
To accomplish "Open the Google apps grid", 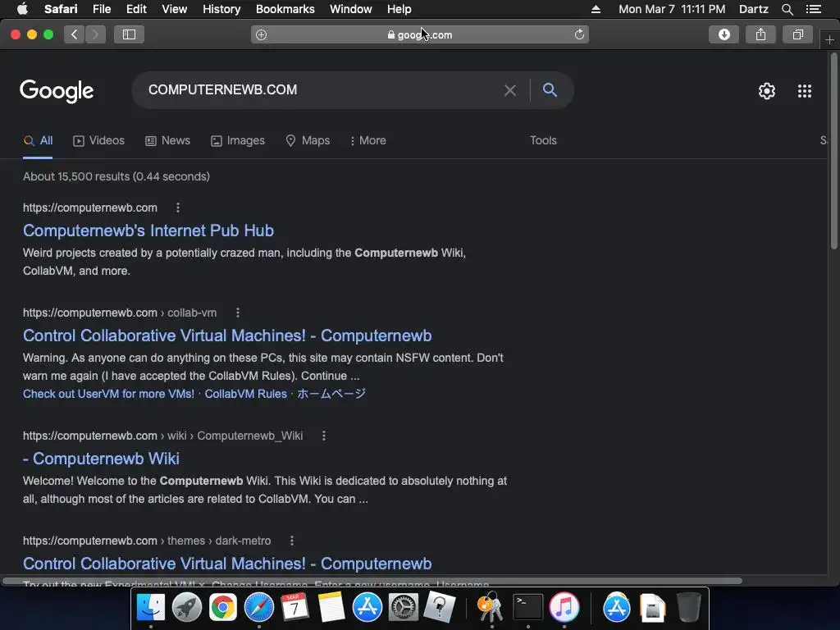I will (x=805, y=91).
